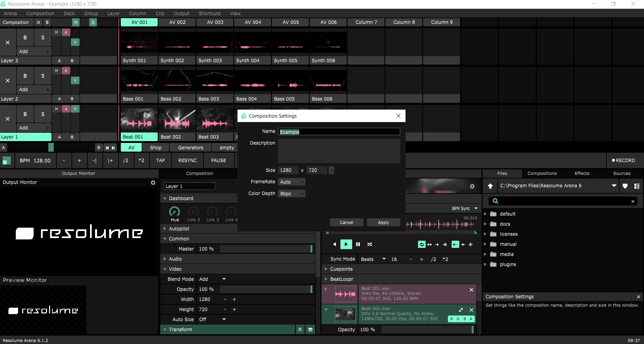Click the loop playback mode icon

click(x=422, y=244)
